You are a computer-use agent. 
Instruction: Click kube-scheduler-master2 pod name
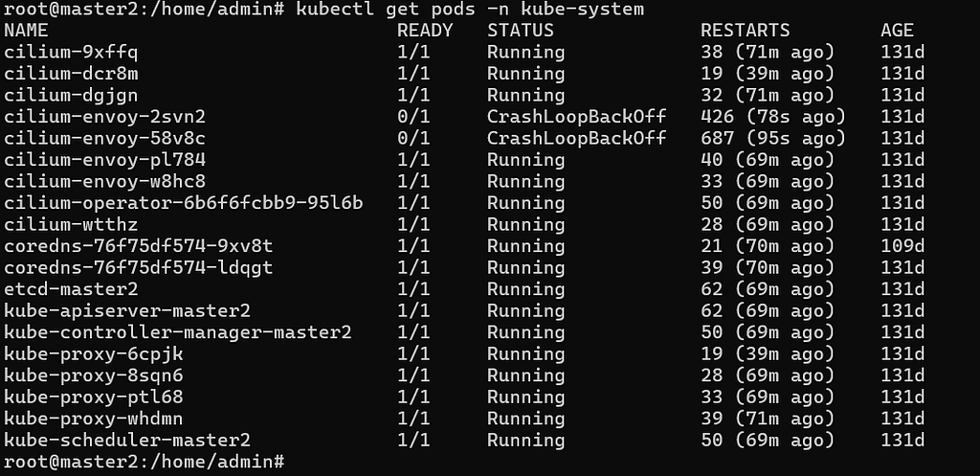tap(127, 441)
